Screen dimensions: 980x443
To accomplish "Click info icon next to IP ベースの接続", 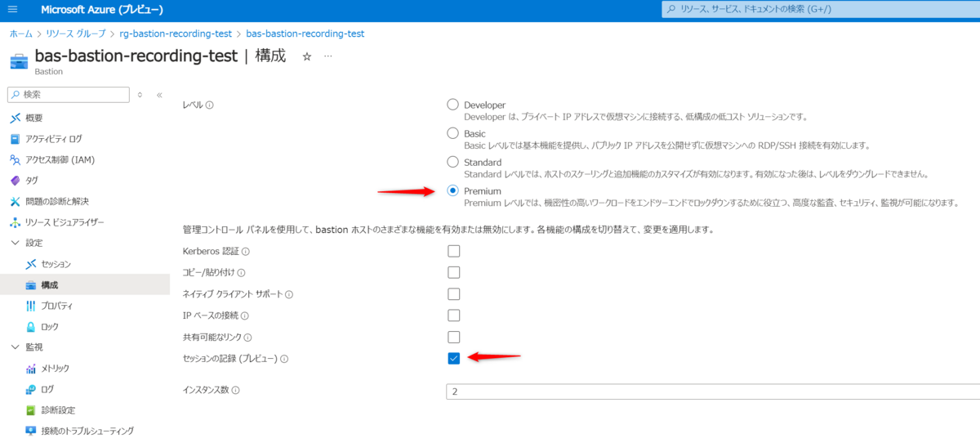I will (x=245, y=315).
